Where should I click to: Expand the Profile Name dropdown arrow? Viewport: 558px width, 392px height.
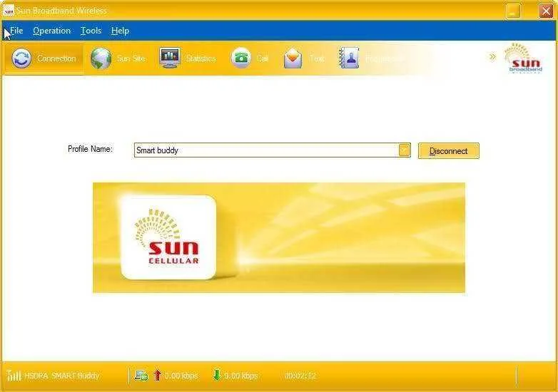coord(405,150)
